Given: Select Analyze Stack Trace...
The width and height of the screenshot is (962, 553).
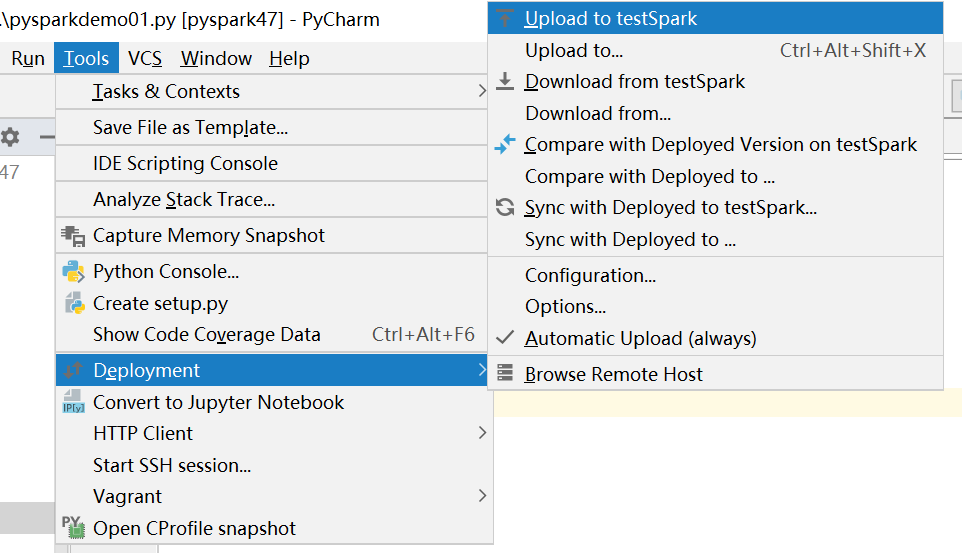Looking at the screenshot, I should pyautogui.click(x=272, y=199).
